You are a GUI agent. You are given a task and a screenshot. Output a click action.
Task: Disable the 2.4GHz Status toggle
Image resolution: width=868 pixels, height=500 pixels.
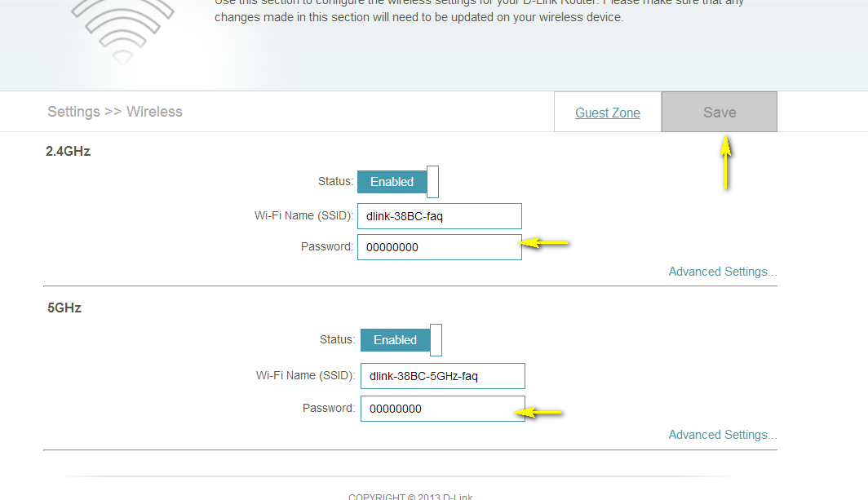point(398,182)
